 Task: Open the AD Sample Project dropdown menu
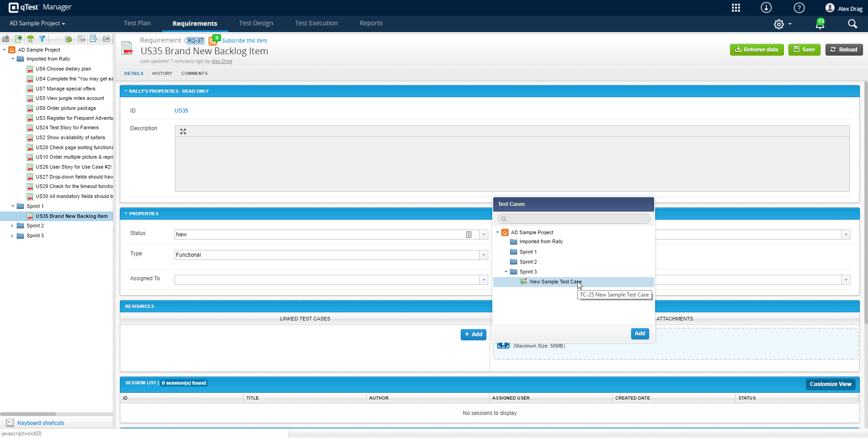coord(37,24)
